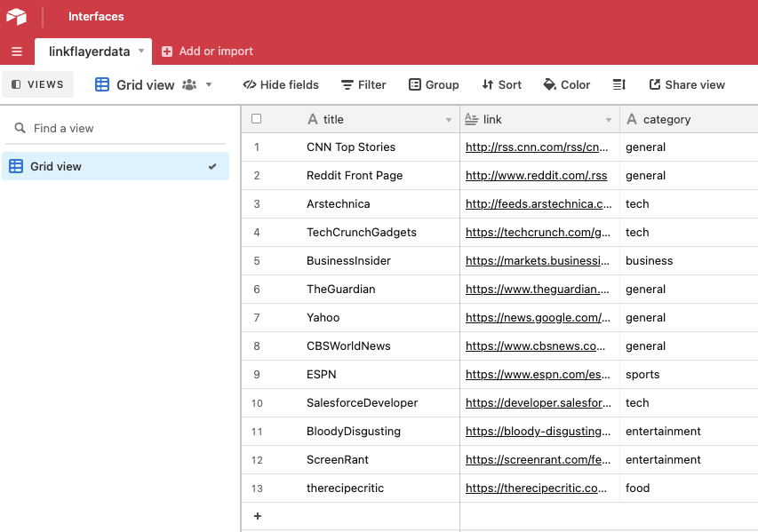Click the Hide fields button
This screenshot has width=758, height=532.
coord(281,85)
